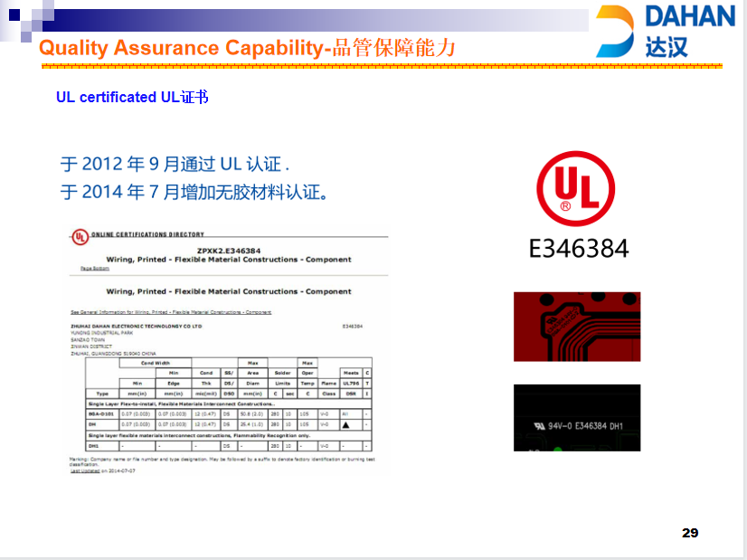The image size is (747, 560).
Task: Click the E346384 file number under UL mark
Action: (x=578, y=249)
